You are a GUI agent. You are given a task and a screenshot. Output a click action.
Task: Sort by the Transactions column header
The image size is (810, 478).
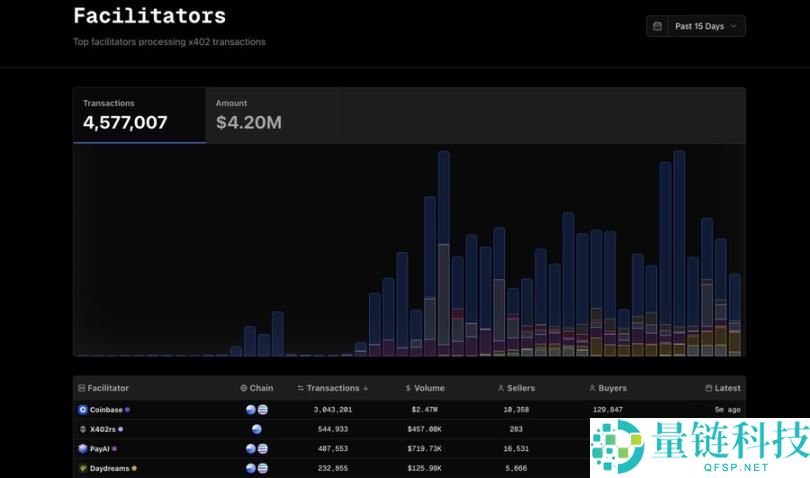(333, 388)
